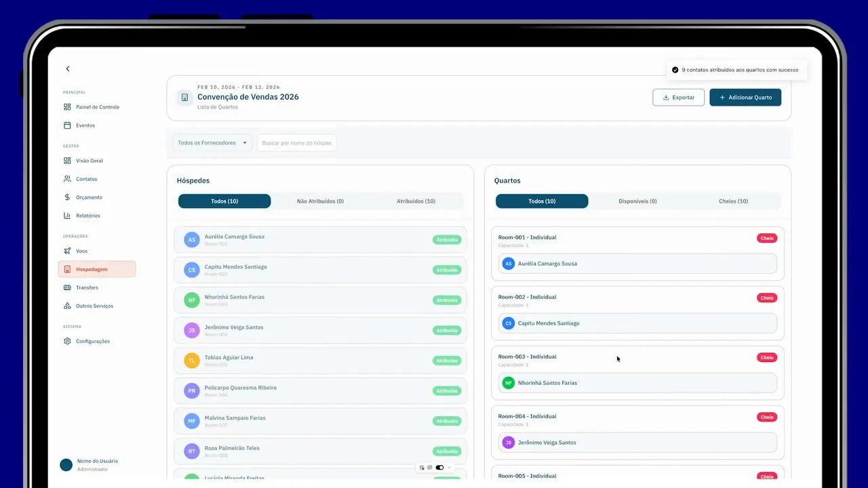Click the AS avatar in Hóspedes list
This screenshot has width=868, height=488.
192,240
